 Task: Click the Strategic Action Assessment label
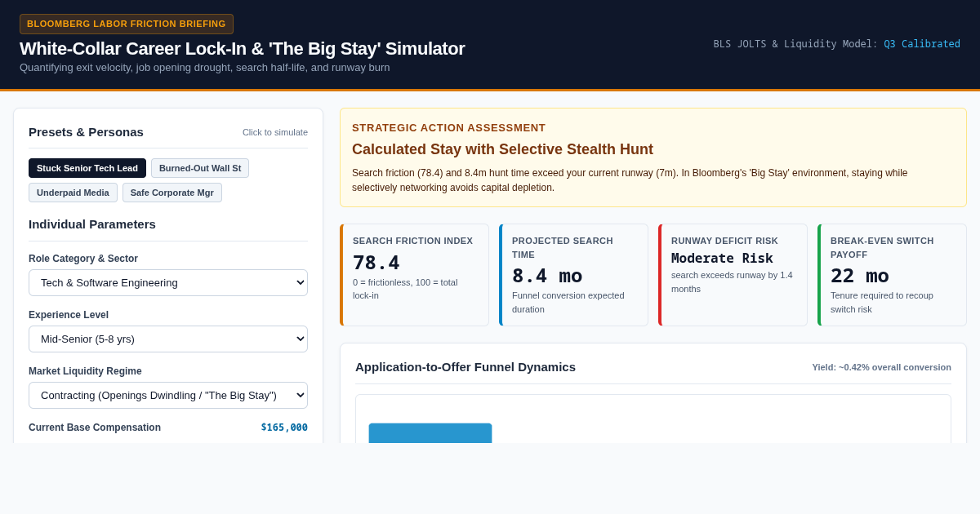point(448,127)
